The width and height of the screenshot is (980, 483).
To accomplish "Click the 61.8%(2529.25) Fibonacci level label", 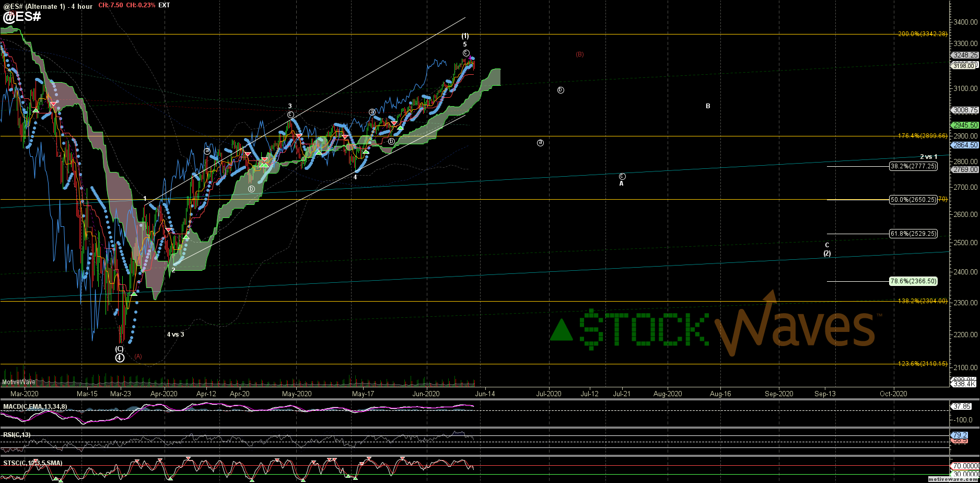I will tap(913, 234).
